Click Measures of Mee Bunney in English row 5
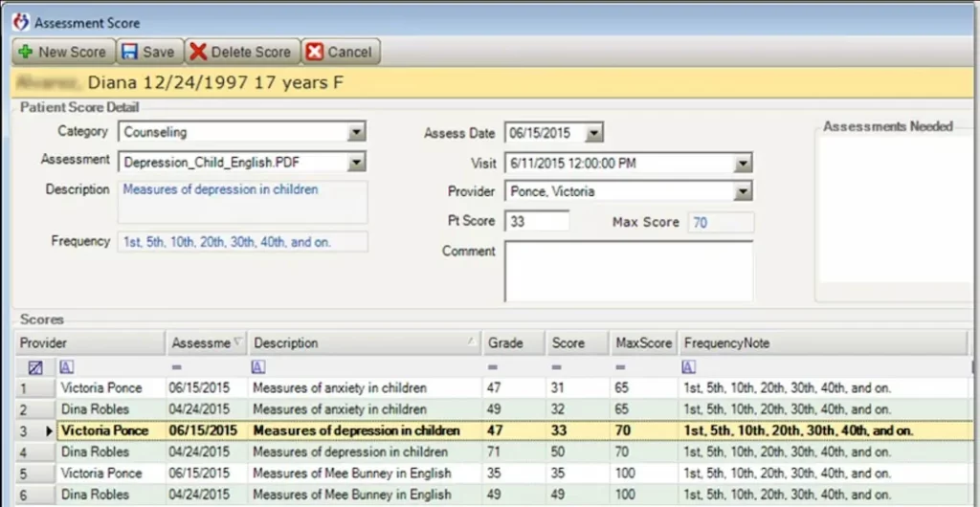Screen dimensions: 980x507 click(351, 474)
